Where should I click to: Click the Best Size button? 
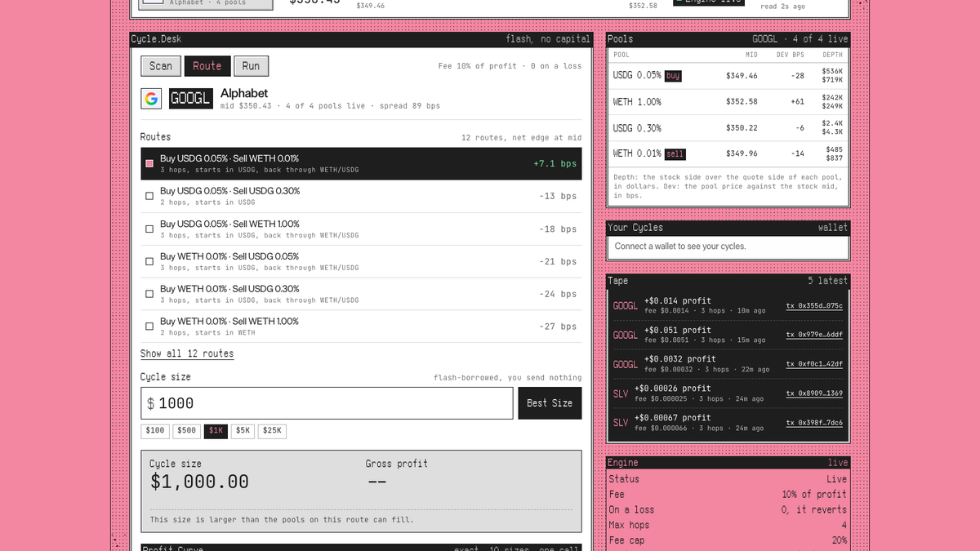[550, 403]
